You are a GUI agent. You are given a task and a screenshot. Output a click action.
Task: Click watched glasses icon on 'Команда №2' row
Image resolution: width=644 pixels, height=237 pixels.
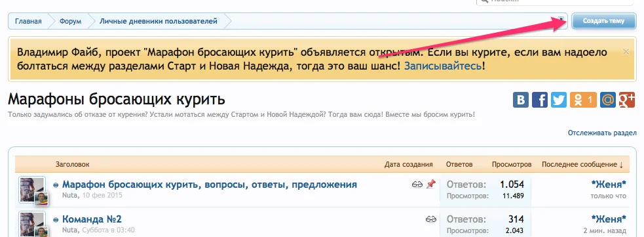tap(431, 219)
